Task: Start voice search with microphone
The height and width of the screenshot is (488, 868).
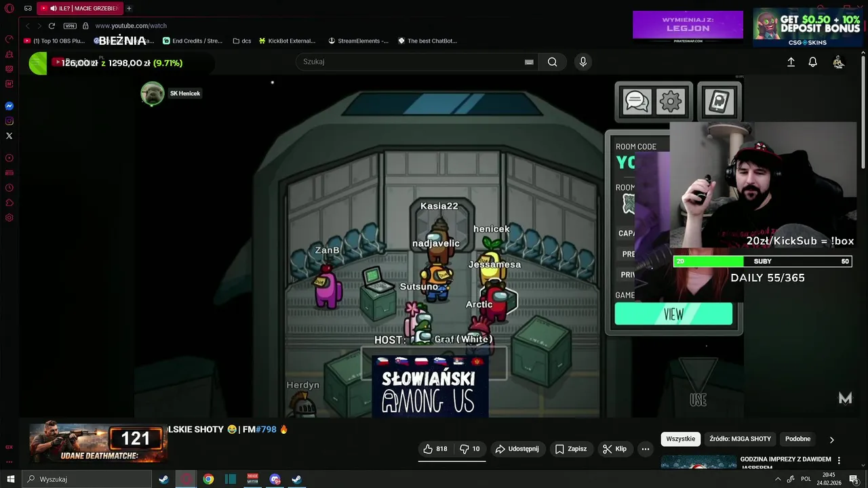Action: click(583, 62)
